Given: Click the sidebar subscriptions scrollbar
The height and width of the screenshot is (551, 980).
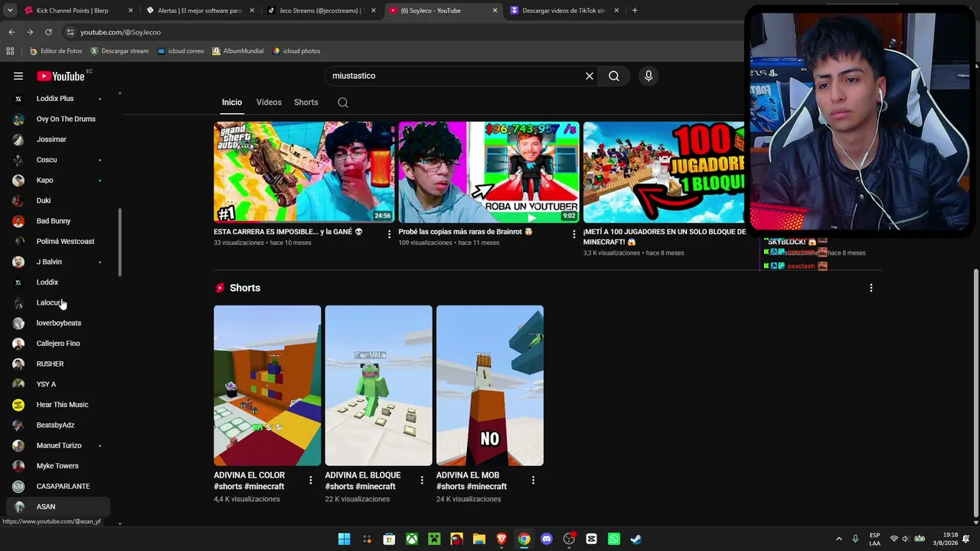Looking at the screenshot, I should click(x=119, y=243).
